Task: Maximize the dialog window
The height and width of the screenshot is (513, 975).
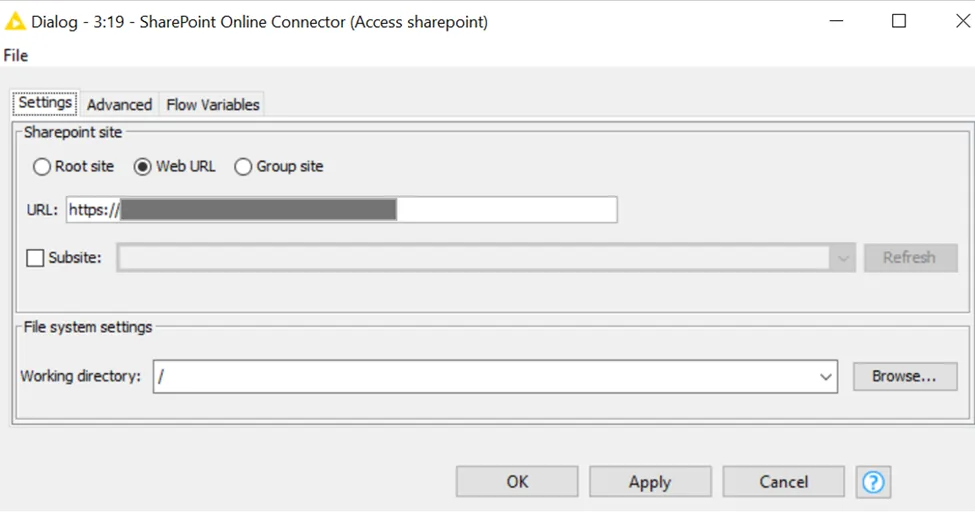Action: [899, 21]
